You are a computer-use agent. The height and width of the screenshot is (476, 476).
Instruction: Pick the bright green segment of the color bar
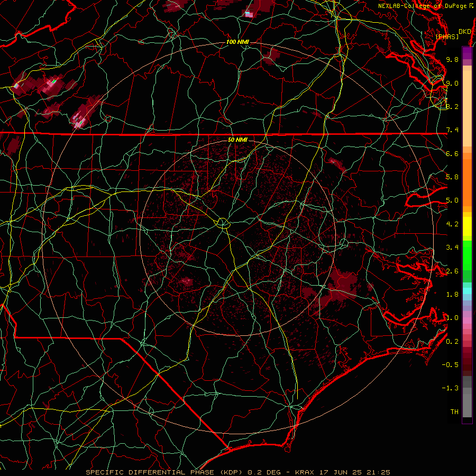click(x=467, y=255)
